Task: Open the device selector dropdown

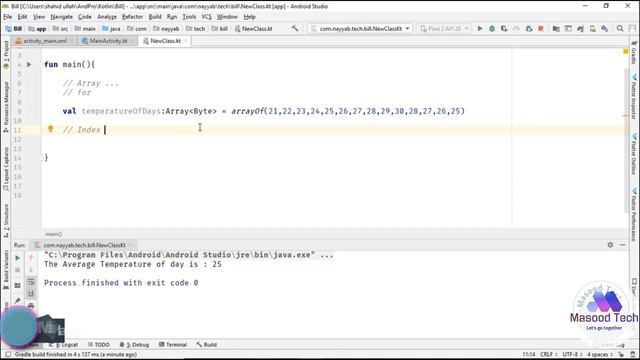Action: pos(444,29)
